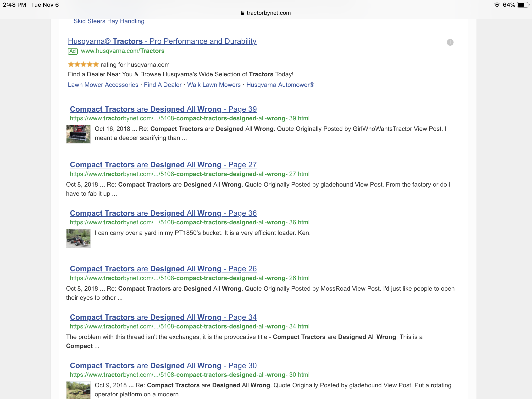Tap the lock icon beside tractorbynet.com
This screenshot has height=399, width=532.
click(242, 13)
